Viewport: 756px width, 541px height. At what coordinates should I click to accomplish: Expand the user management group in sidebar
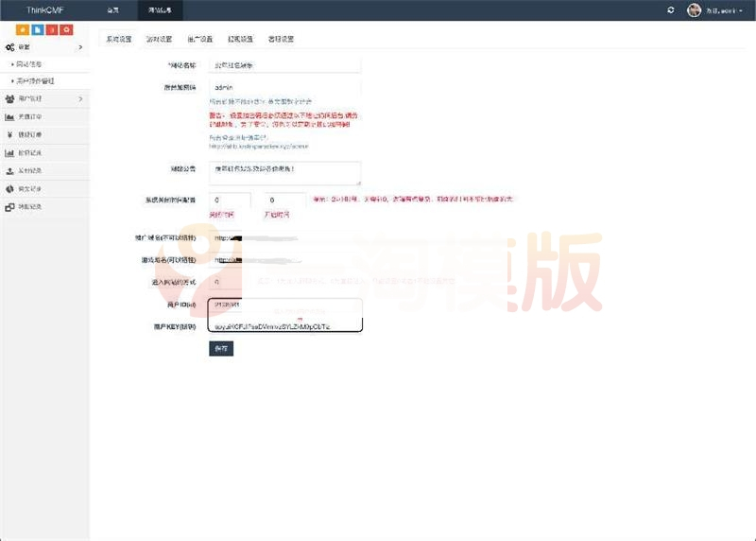click(x=44, y=98)
